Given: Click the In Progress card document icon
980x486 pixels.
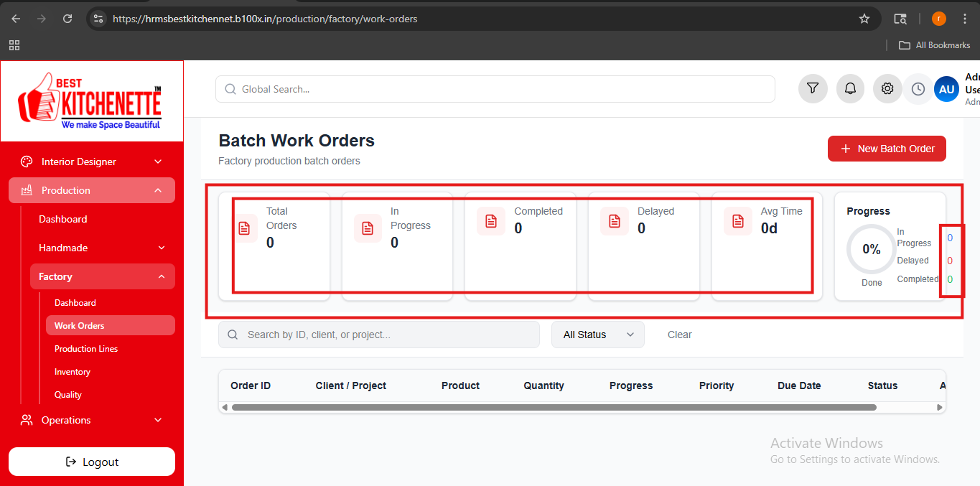Looking at the screenshot, I should [x=368, y=228].
